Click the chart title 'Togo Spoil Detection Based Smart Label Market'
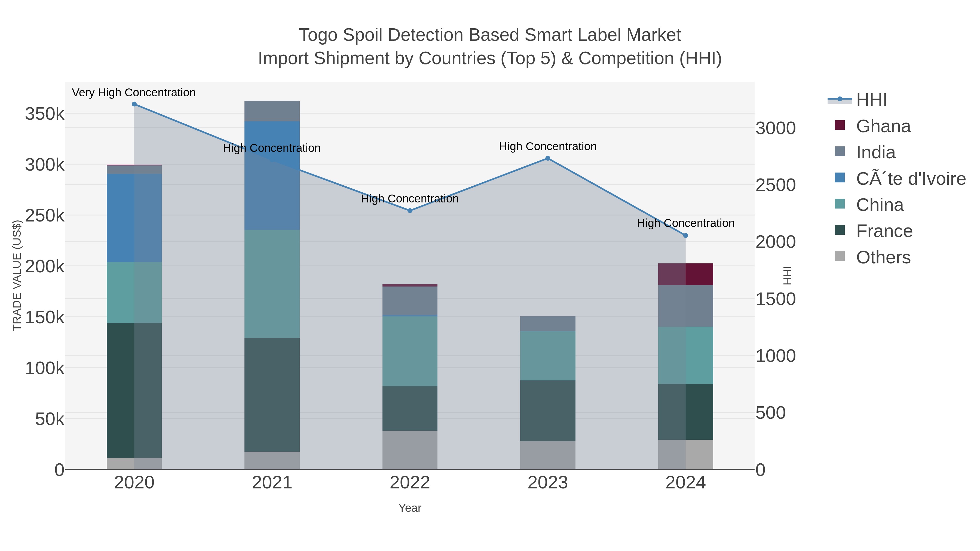980x551 pixels. click(x=490, y=35)
